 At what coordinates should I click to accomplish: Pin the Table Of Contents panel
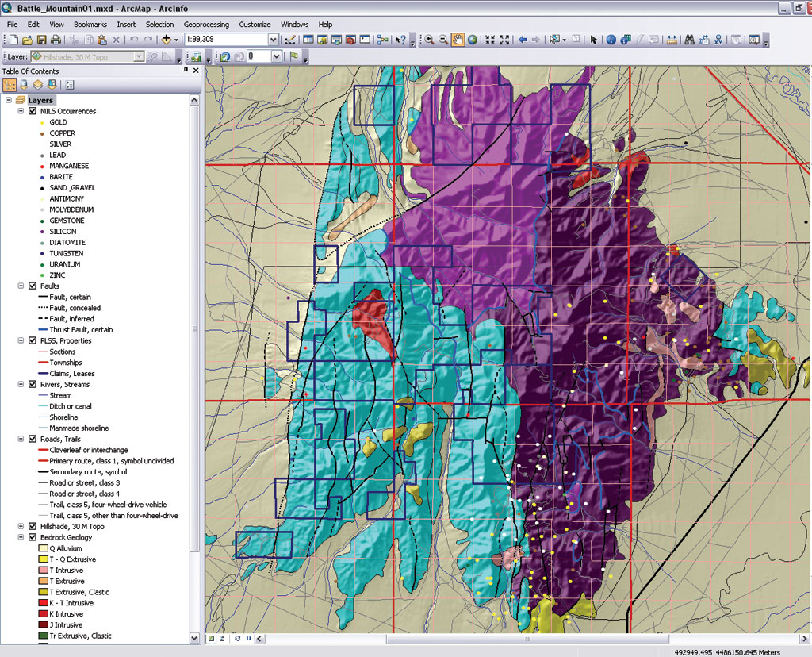click(x=186, y=71)
